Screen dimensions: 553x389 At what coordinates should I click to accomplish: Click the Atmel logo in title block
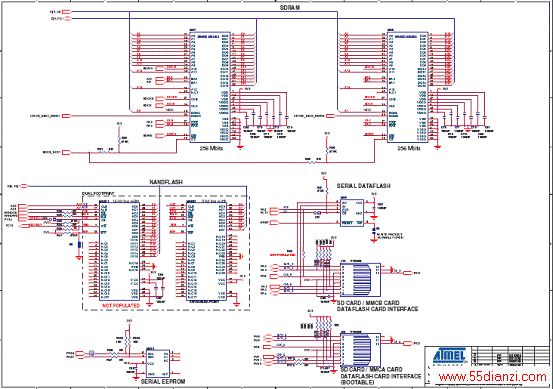tap(449, 356)
